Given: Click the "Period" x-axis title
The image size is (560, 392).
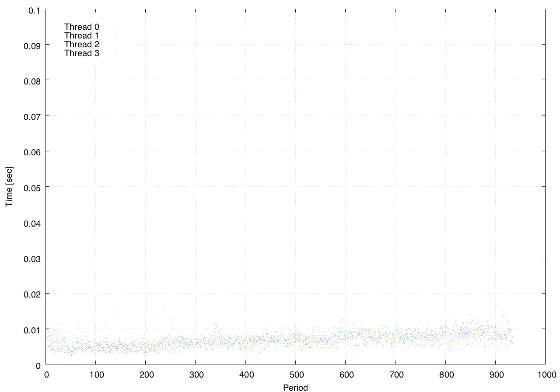Looking at the screenshot, I should [x=295, y=388].
